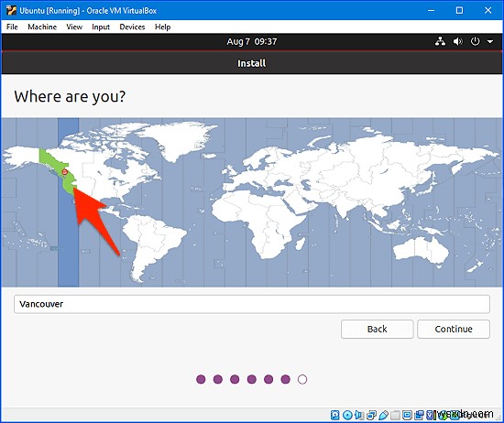Open the display settings status icon
The image size is (504, 423).
407,415
